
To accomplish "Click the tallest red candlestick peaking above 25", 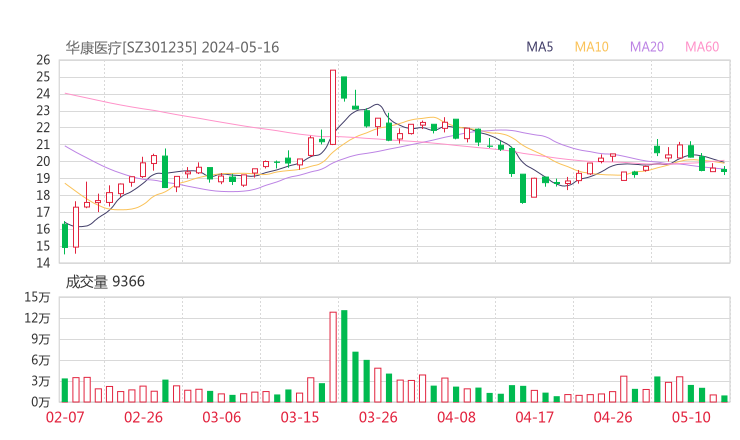I will [333, 107].
